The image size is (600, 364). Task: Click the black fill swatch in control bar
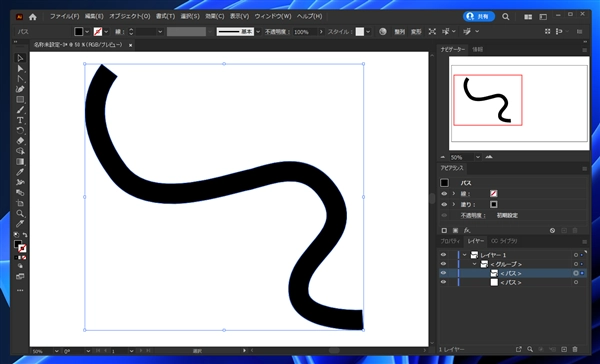78,32
